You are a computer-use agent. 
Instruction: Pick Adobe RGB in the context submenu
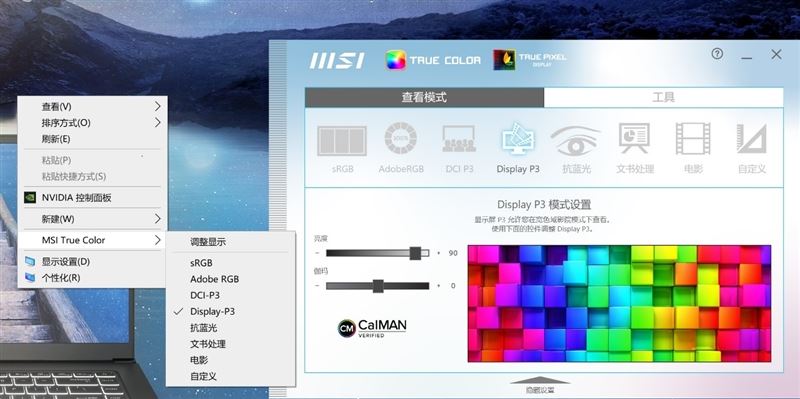(x=231, y=279)
